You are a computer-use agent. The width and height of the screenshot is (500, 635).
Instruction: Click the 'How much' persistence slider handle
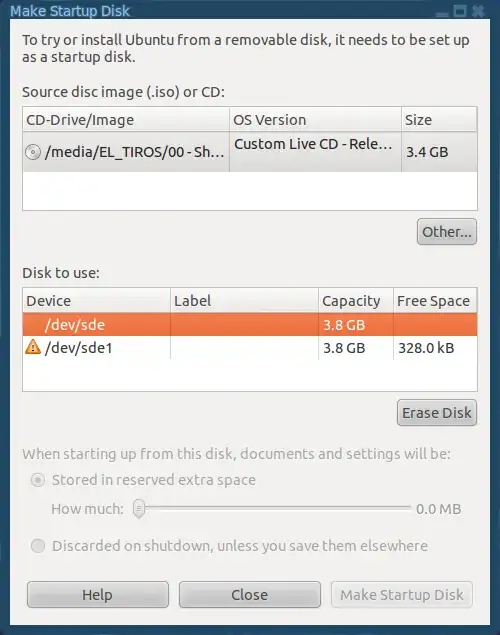coord(139,509)
